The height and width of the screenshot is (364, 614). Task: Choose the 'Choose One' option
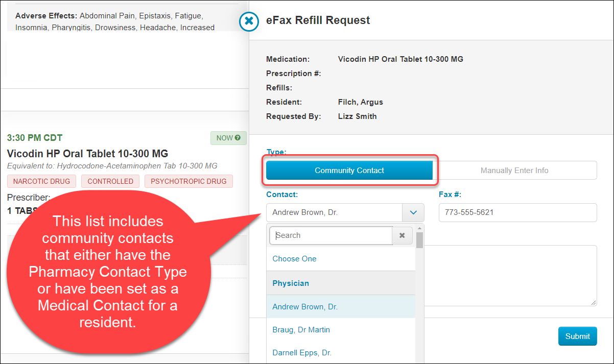coord(341,259)
